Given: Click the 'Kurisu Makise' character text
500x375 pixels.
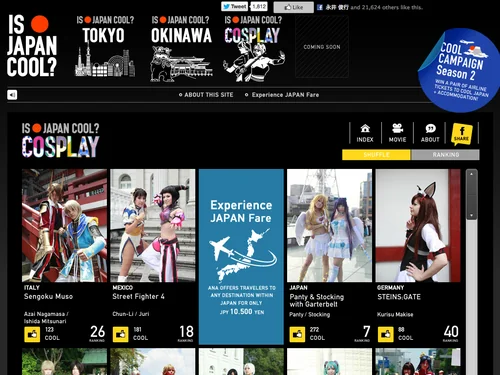Looking at the screenshot, I should pyautogui.click(x=395, y=314).
